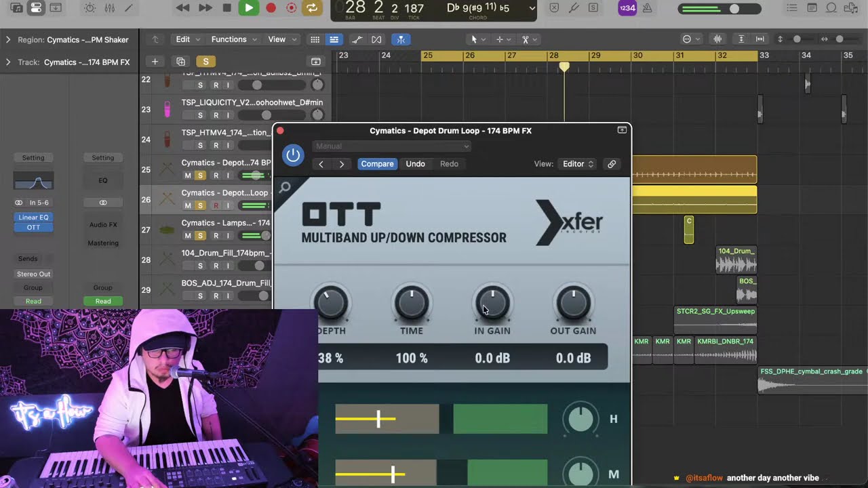This screenshot has width=868, height=488.
Task: Toggle input monitoring on track 27
Action: (x=228, y=236)
